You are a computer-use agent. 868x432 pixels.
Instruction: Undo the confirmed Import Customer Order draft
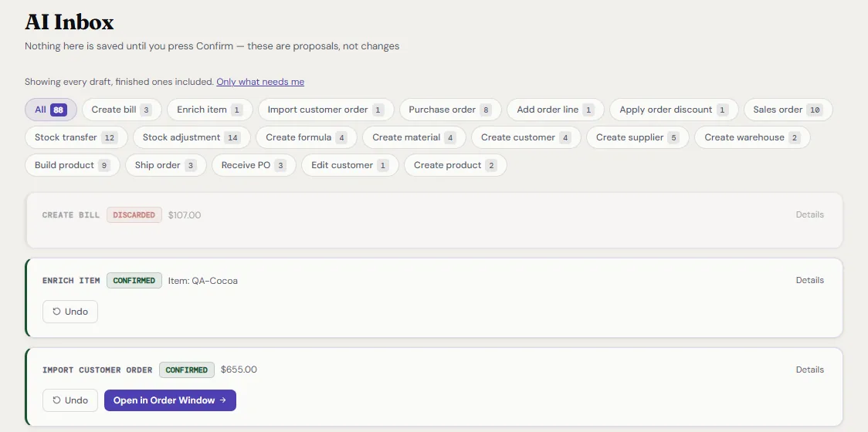[x=70, y=400]
